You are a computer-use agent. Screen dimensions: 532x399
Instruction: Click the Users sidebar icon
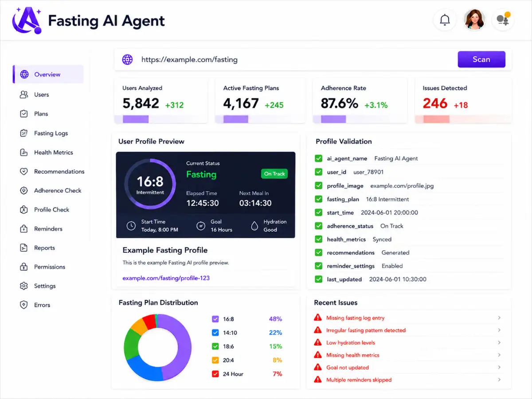tap(24, 94)
